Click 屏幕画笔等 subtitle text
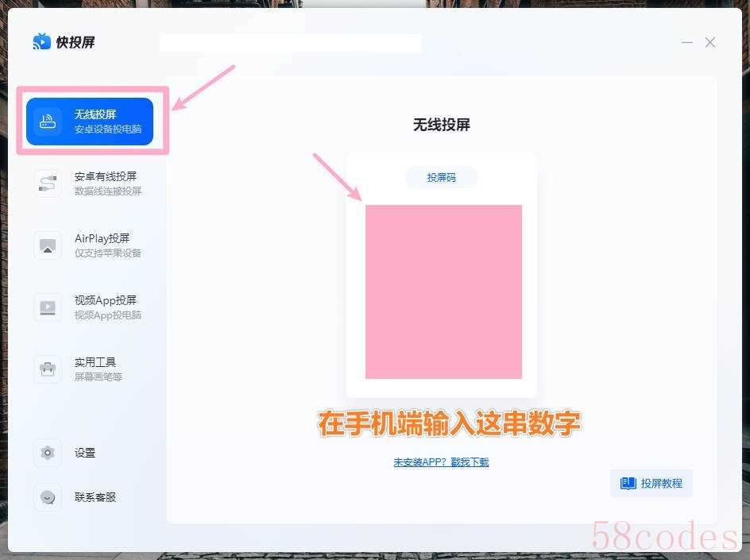This screenshot has width=750, height=560. coord(98,377)
